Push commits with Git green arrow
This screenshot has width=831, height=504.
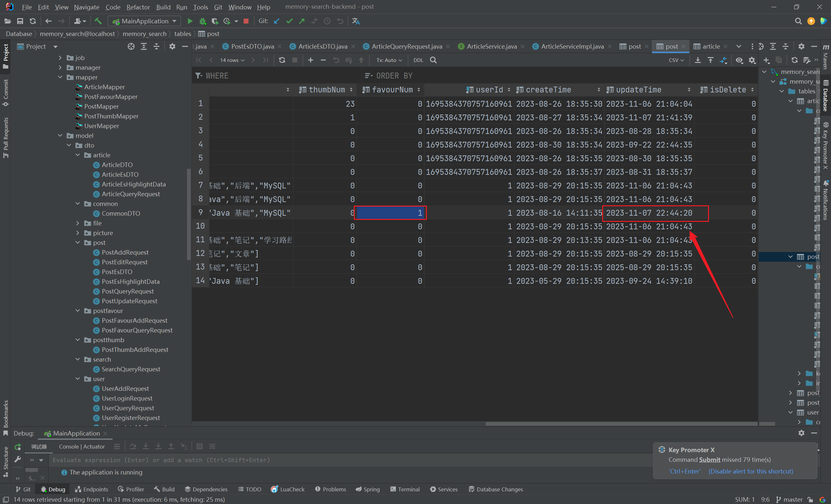302,21
